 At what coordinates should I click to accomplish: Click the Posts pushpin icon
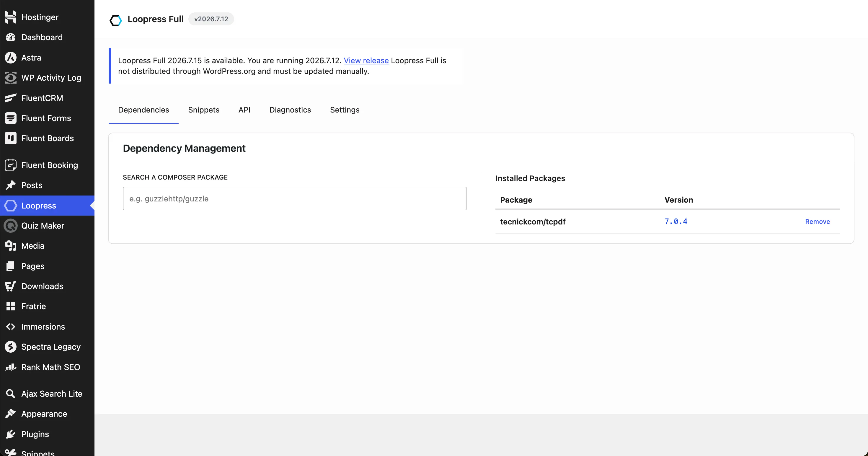coord(10,185)
